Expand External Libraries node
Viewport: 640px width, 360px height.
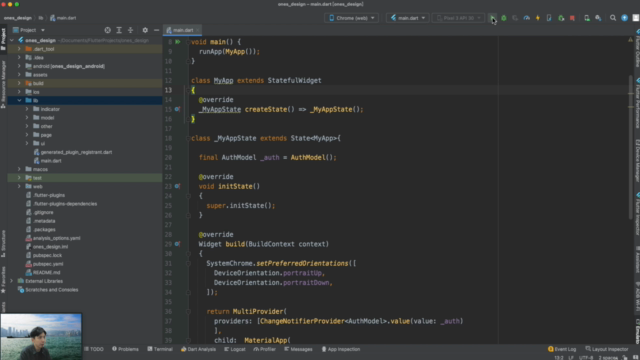[x=11, y=281]
